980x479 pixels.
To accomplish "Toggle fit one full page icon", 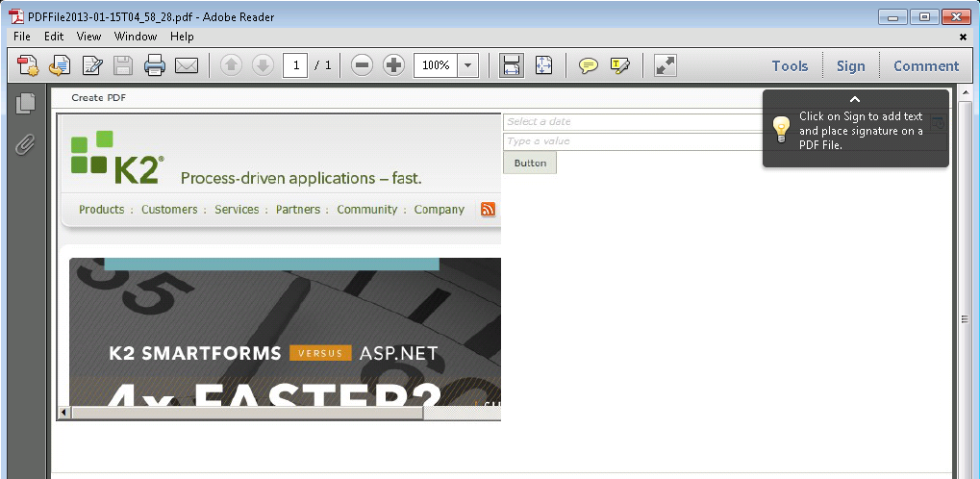I will tap(543, 65).
